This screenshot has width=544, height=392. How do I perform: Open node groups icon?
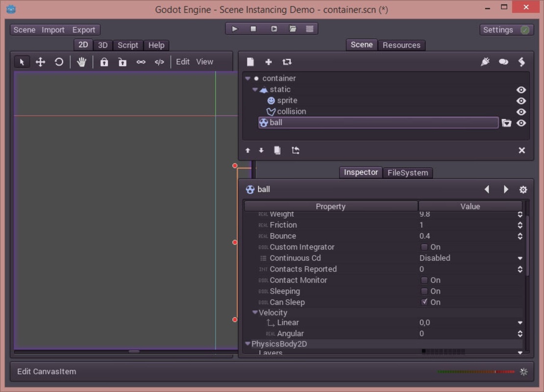pos(503,62)
